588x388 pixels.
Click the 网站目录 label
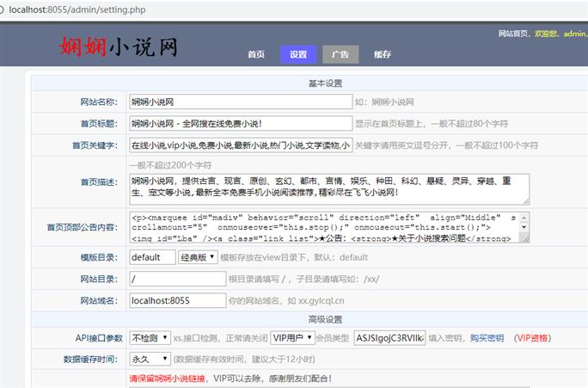tap(99, 279)
